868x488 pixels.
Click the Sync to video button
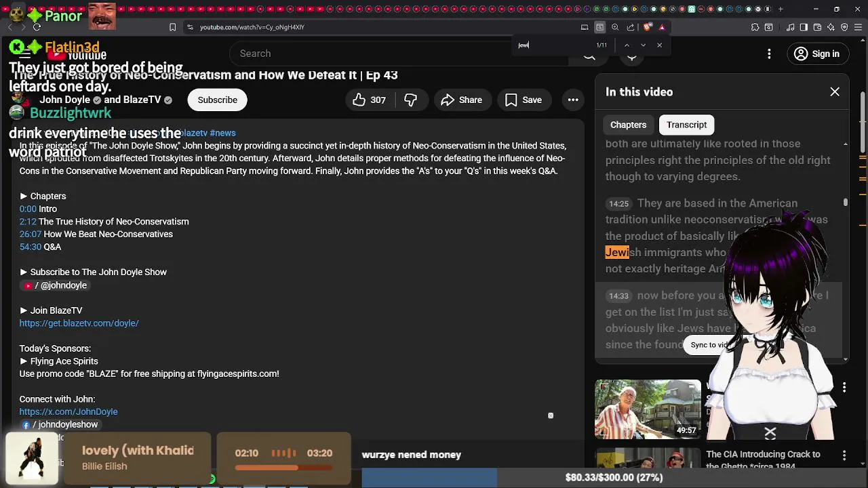pyautogui.click(x=709, y=345)
